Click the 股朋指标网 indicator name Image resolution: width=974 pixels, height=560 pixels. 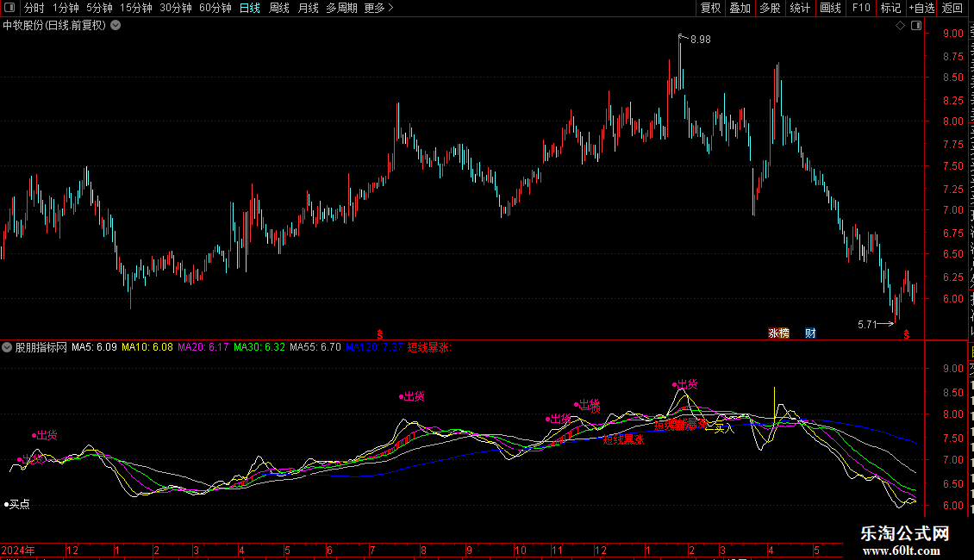41,347
